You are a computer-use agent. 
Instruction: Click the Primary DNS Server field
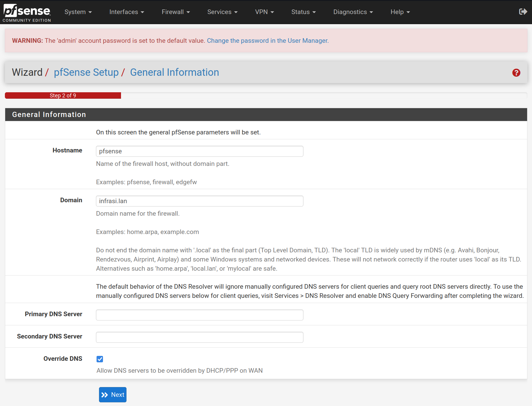(200, 315)
